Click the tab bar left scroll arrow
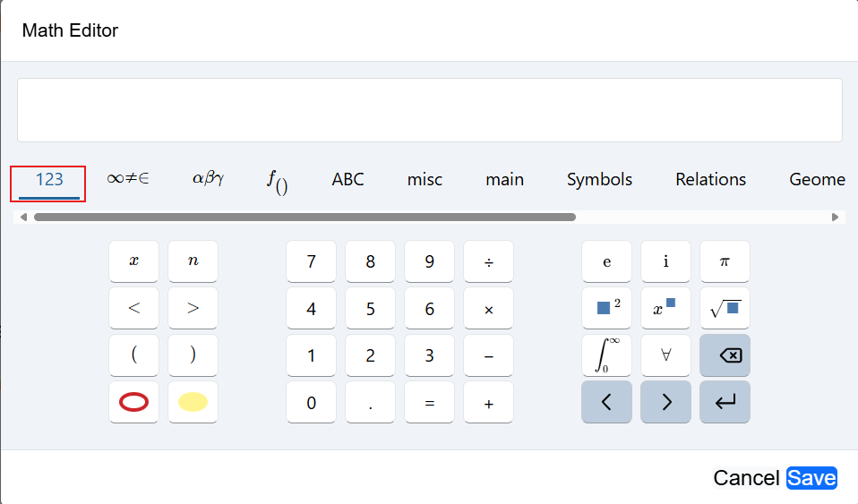 23,218
